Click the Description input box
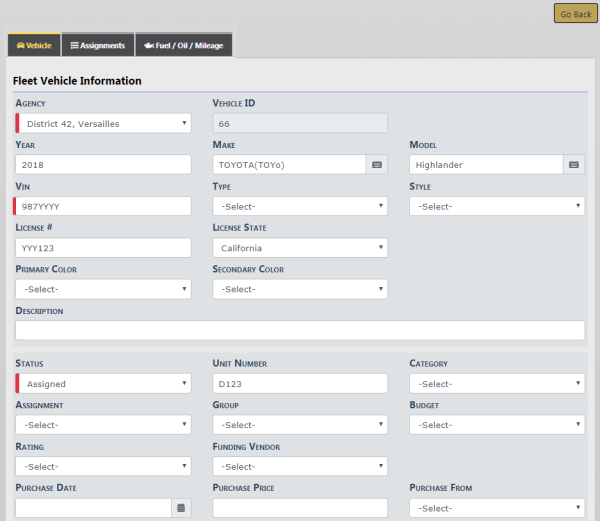The image size is (600, 521). [300, 330]
